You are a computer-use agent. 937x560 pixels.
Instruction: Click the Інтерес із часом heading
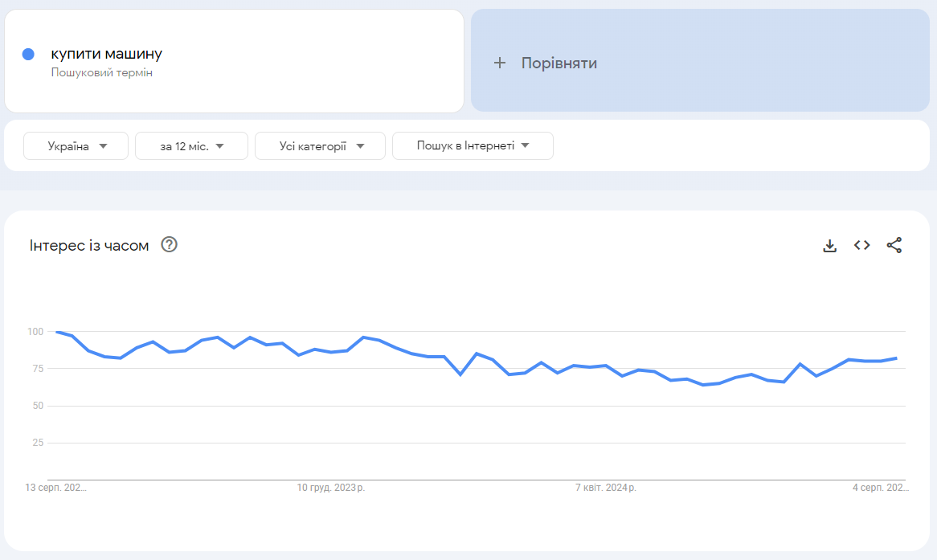coord(89,246)
